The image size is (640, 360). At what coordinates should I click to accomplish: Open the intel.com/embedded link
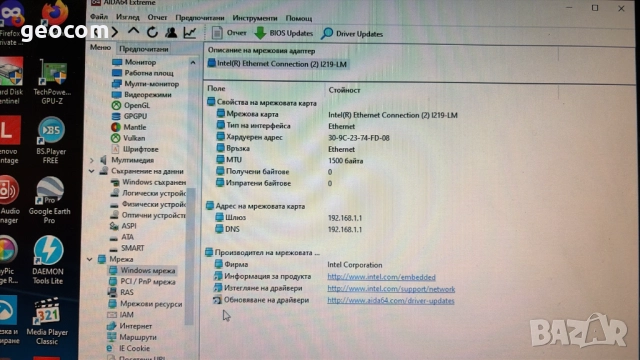(x=381, y=277)
